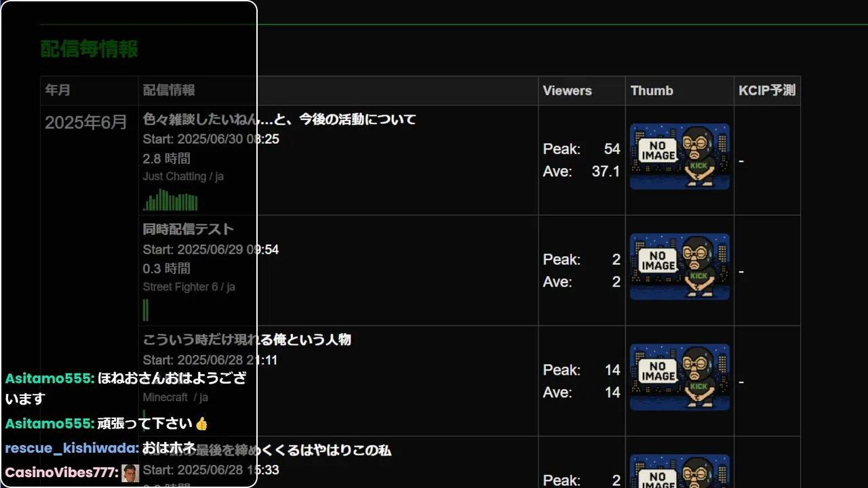The image size is (868, 488).
Task: Click the Minecraft / ja category text
Action: tap(176, 397)
